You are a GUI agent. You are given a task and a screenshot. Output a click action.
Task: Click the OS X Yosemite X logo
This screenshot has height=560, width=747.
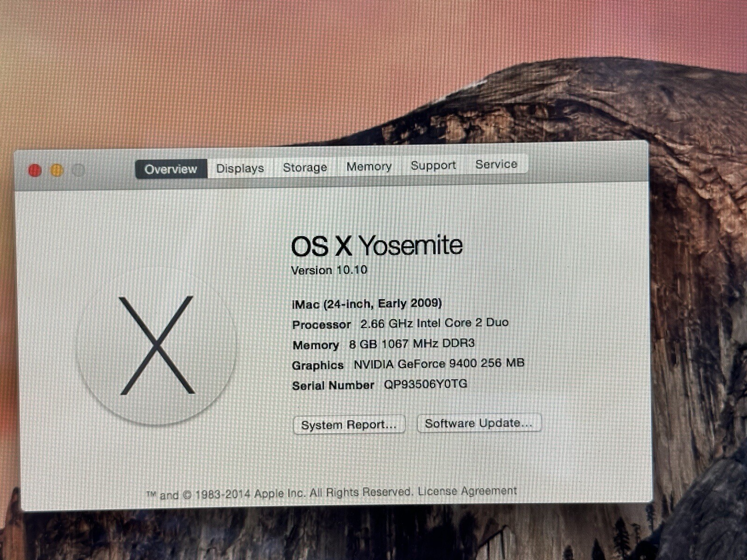pos(157,346)
